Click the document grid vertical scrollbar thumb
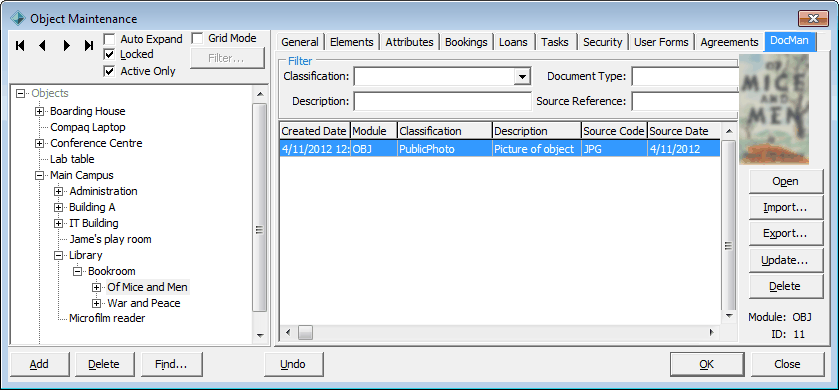 tap(728, 225)
